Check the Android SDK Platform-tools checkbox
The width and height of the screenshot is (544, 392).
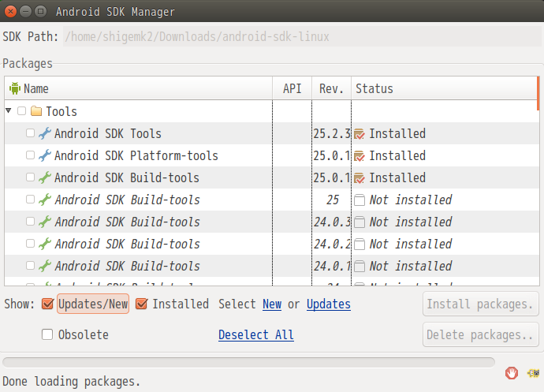click(30, 155)
